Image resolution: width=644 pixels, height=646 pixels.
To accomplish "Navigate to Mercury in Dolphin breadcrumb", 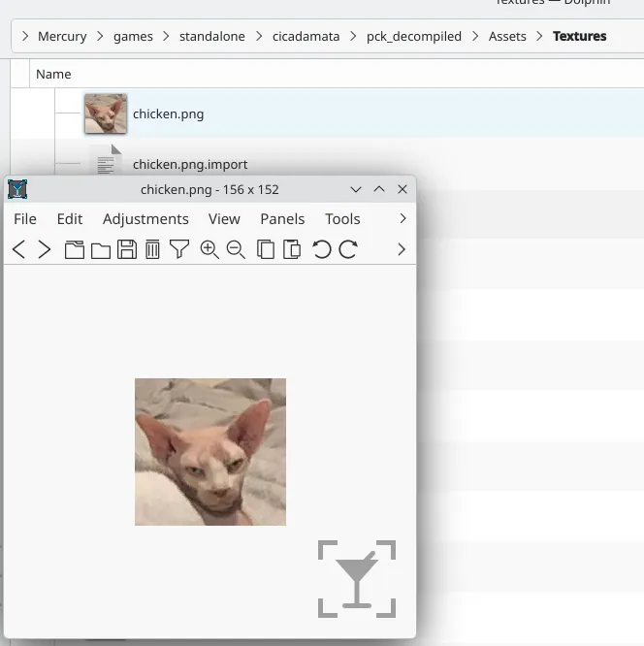I will 62,36.
